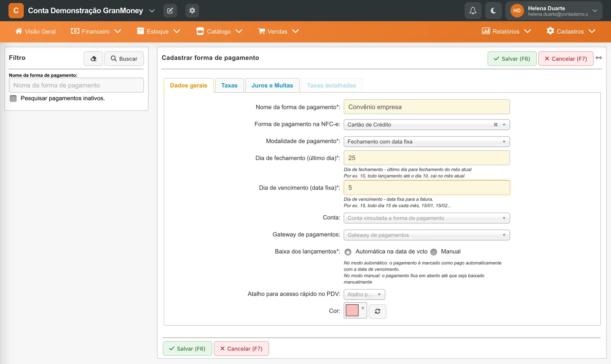611x364 pixels.
Task: Open the notifications bell
Action: pos(473,11)
